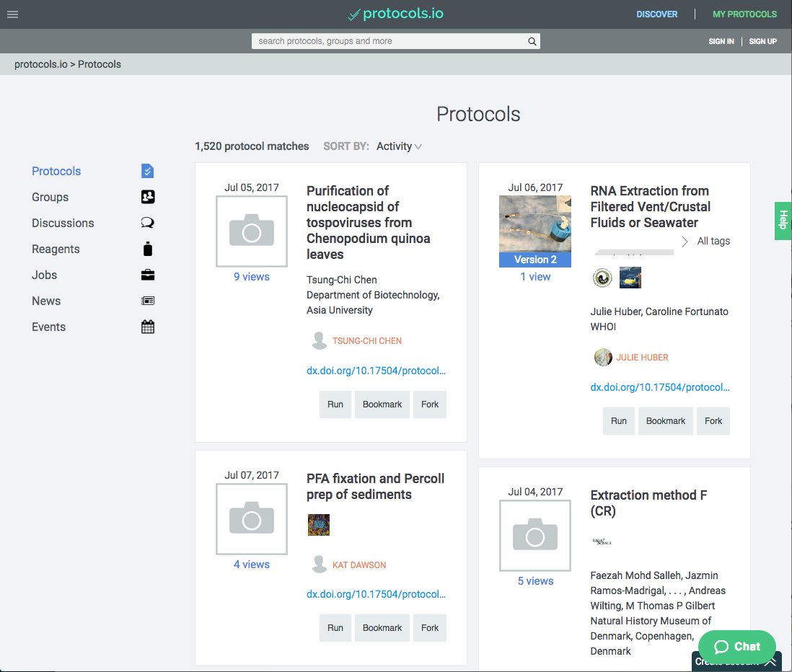Open DOI link on RNA Extraction card
Screen dimensions: 792x672
click(x=660, y=388)
